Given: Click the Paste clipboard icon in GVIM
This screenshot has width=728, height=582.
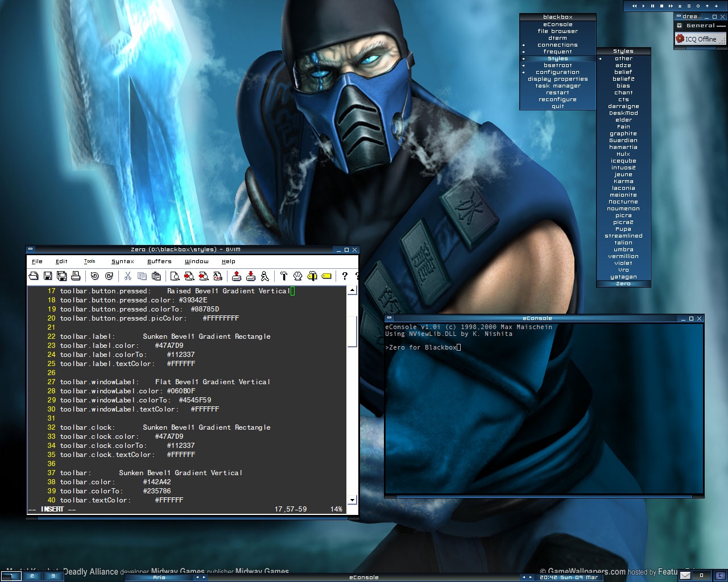Looking at the screenshot, I should pos(156,276).
